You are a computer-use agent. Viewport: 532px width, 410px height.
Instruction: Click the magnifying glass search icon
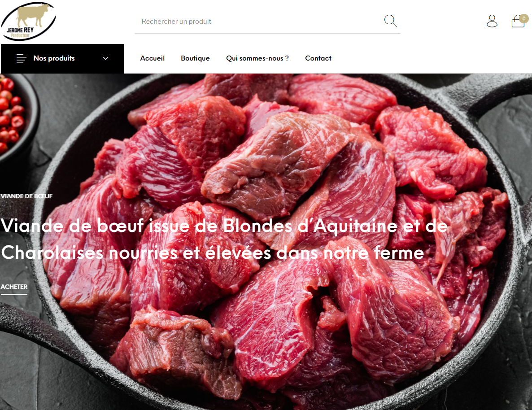(x=390, y=21)
